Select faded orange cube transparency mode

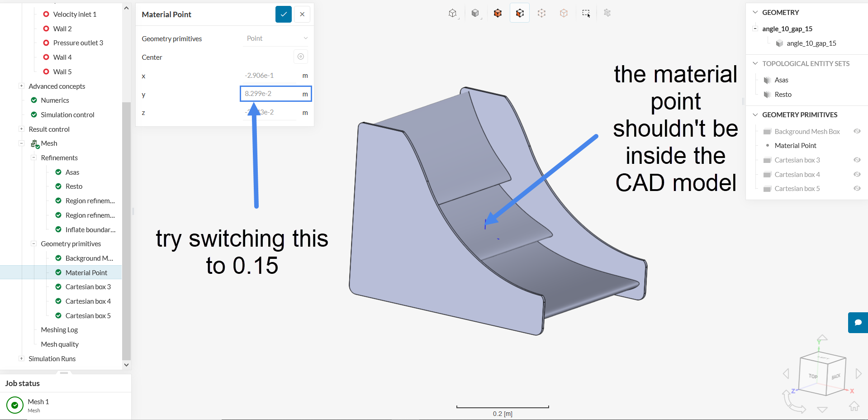564,13
